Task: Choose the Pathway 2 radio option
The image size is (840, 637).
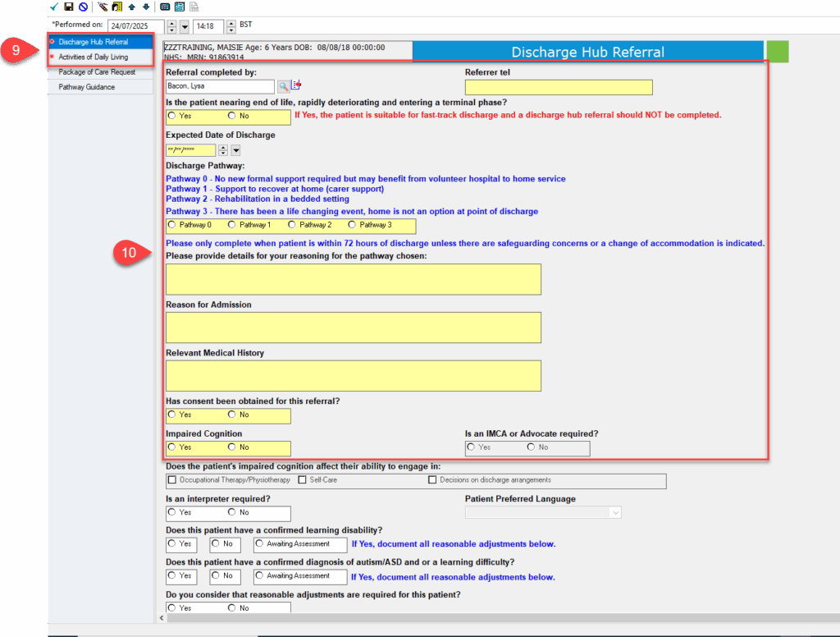Action: (292, 225)
